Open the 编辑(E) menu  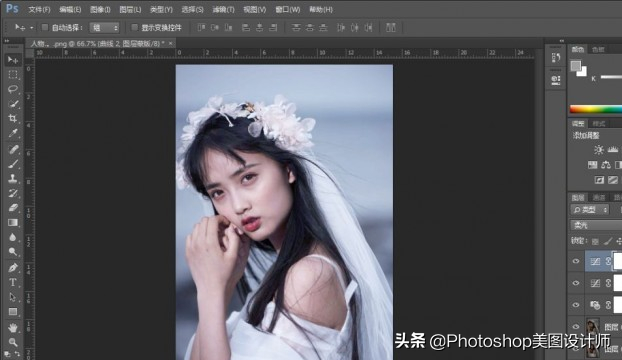70,9
